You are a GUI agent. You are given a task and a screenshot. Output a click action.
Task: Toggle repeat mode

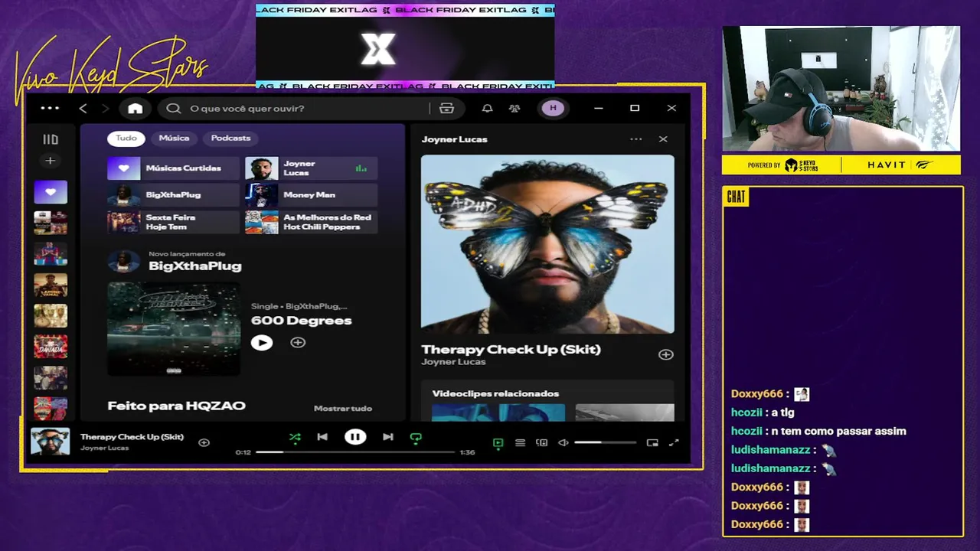(416, 438)
